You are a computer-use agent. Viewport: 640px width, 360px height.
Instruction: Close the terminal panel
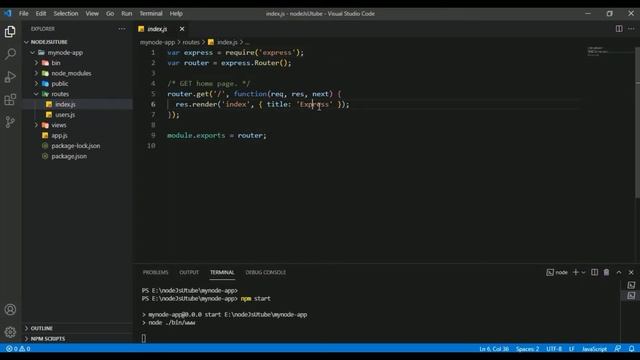click(x=631, y=272)
